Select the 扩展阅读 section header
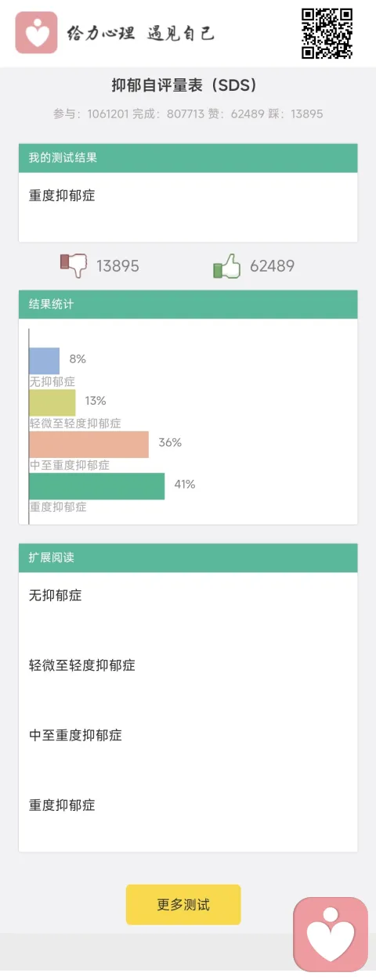This screenshot has width=376, height=980. click(x=188, y=558)
